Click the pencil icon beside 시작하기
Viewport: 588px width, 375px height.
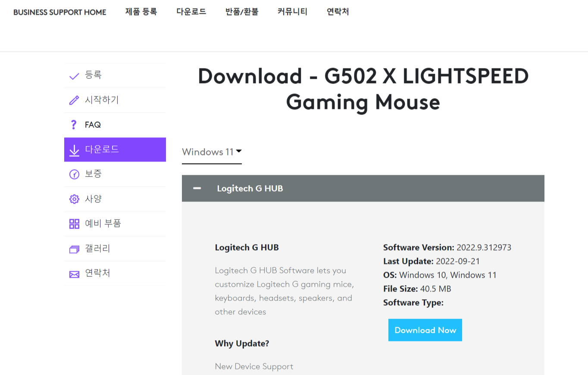(x=74, y=100)
